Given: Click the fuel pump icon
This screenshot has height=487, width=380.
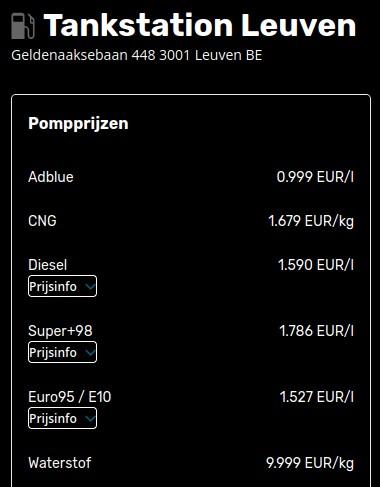Looking at the screenshot, I should tap(23, 26).
